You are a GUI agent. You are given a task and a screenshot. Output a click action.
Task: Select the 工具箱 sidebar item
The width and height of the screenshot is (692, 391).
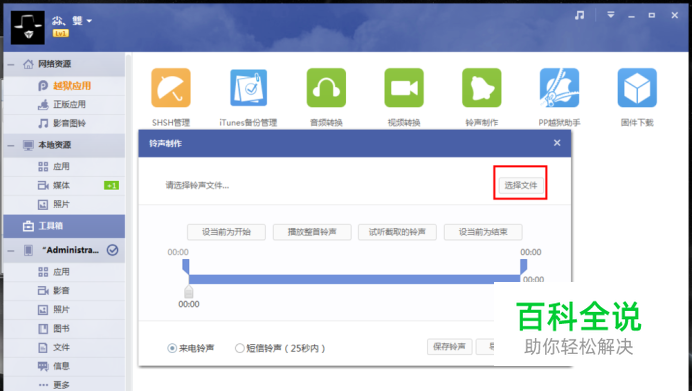click(64, 226)
